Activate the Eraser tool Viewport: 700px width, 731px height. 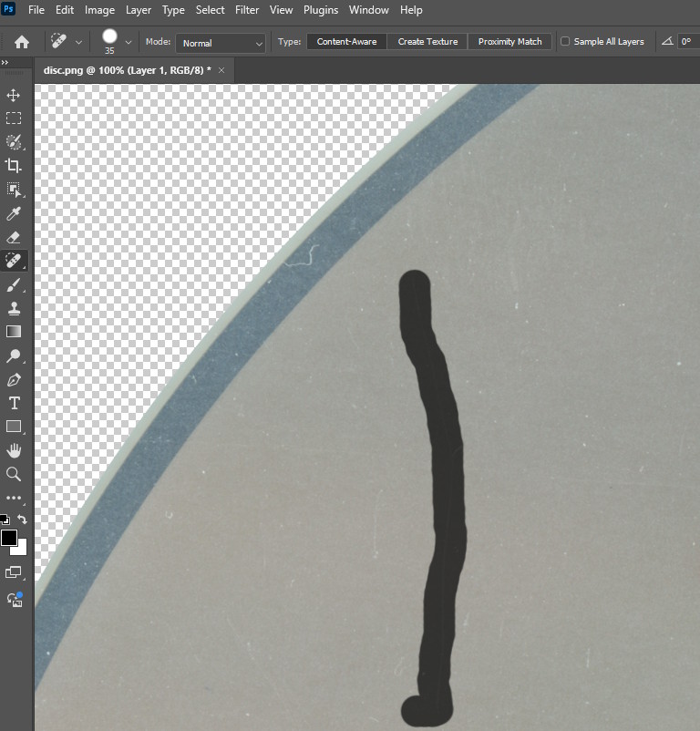(14, 238)
